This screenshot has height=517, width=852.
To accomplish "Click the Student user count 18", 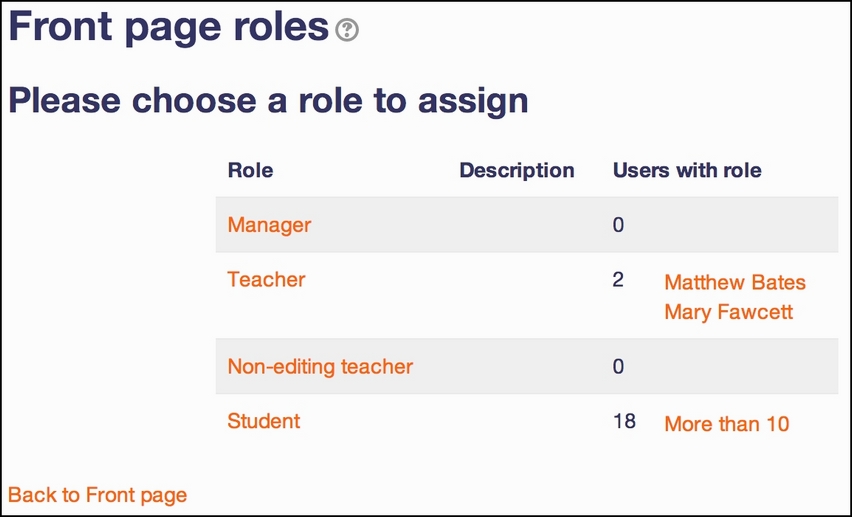I will click(x=624, y=421).
